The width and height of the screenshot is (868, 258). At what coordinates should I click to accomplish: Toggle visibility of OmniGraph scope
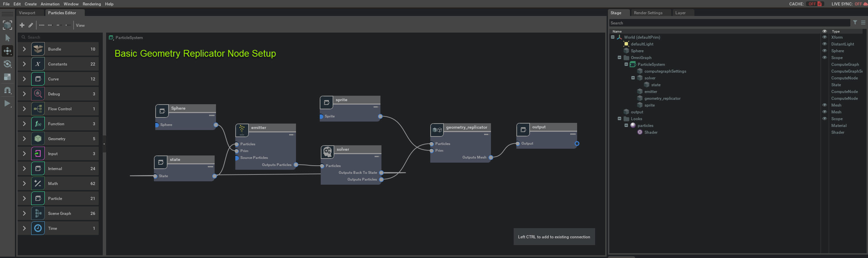pyautogui.click(x=825, y=58)
